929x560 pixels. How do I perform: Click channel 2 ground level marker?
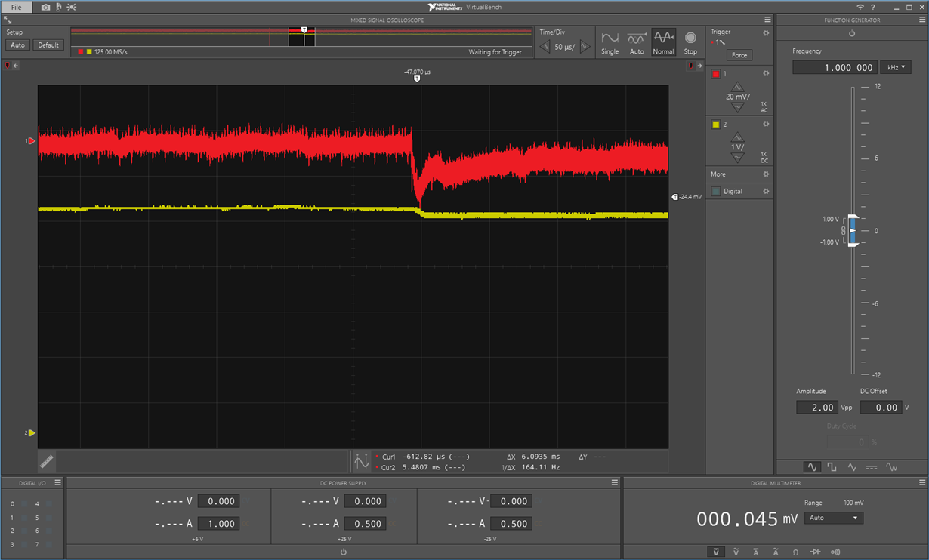(31, 433)
